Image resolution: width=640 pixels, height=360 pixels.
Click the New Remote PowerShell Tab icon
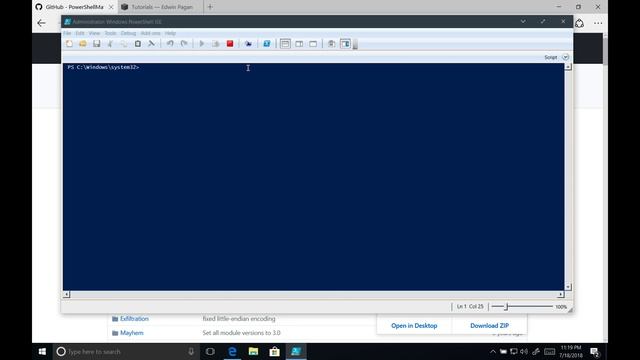click(x=248, y=44)
